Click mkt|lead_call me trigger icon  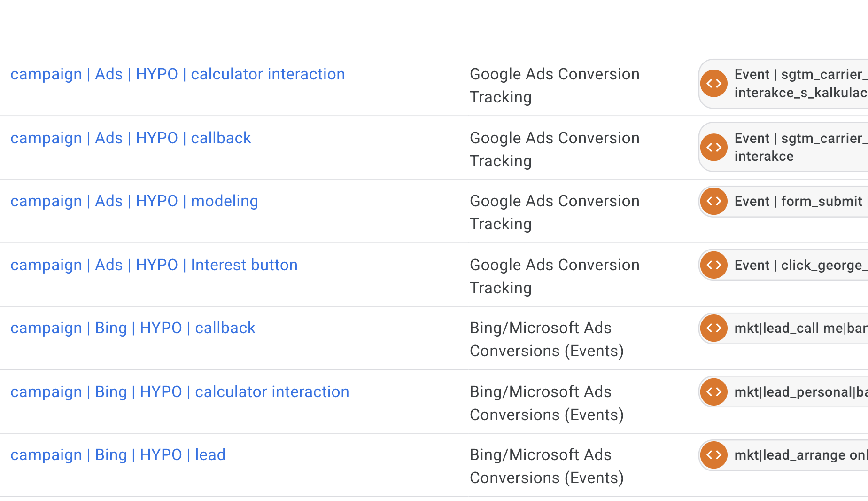click(714, 328)
